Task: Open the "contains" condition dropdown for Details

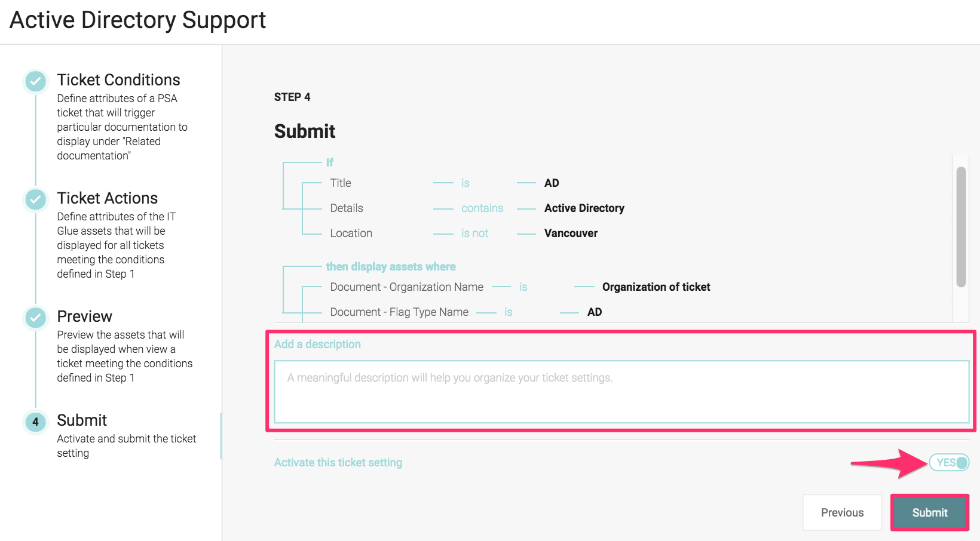Action: pos(482,208)
